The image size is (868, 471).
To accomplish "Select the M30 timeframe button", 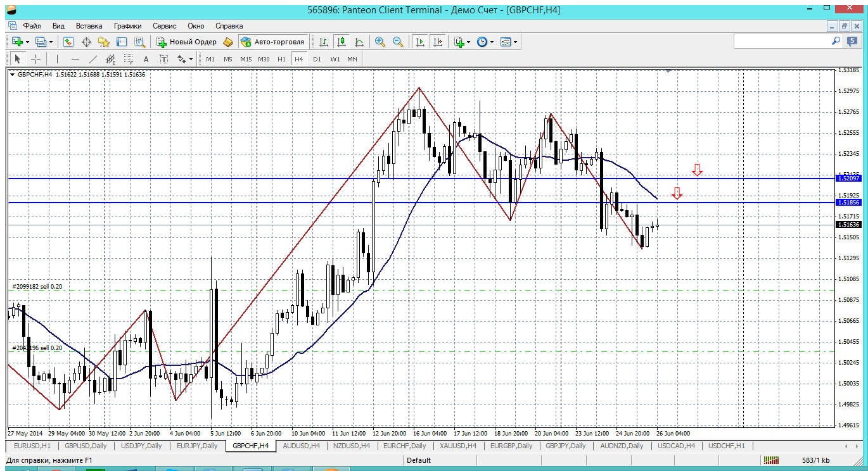I will 264,59.
